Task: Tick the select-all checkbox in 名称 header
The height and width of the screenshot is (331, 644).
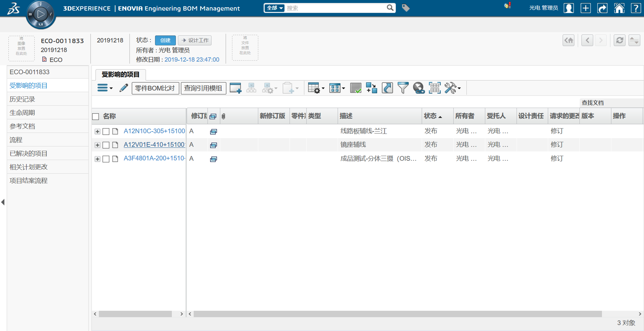Action: point(96,116)
